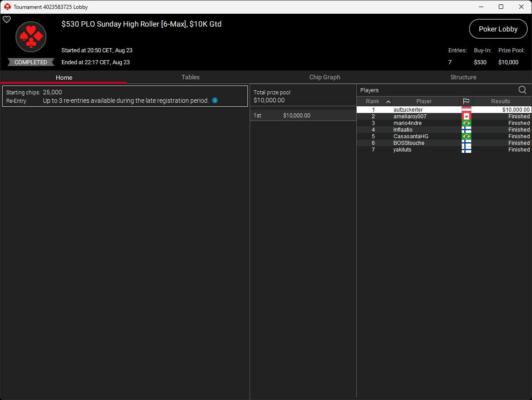Click the Re-Entry info icon
Image resolution: width=532 pixels, height=400 pixels.
click(x=215, y=101)
